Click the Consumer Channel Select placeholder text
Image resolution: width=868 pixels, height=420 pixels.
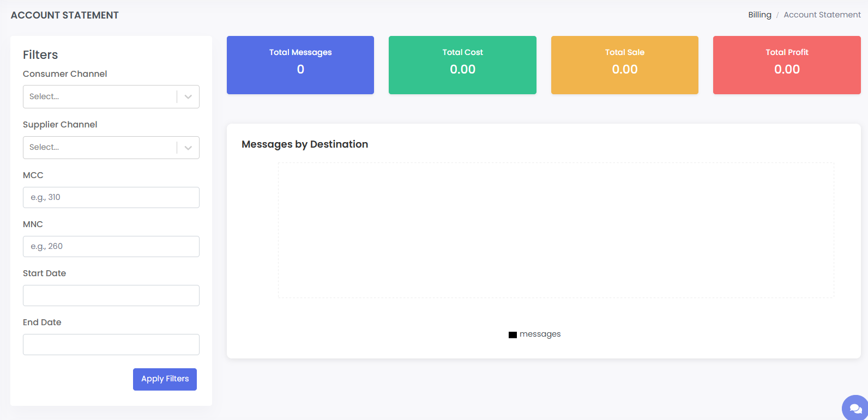45,97
